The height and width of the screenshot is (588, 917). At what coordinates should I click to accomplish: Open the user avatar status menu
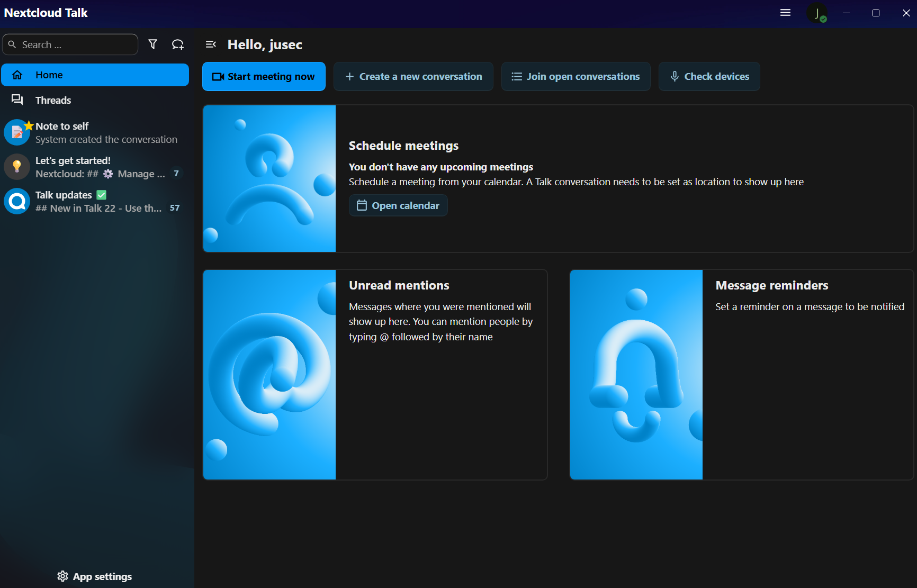click(x=817, y=13)
